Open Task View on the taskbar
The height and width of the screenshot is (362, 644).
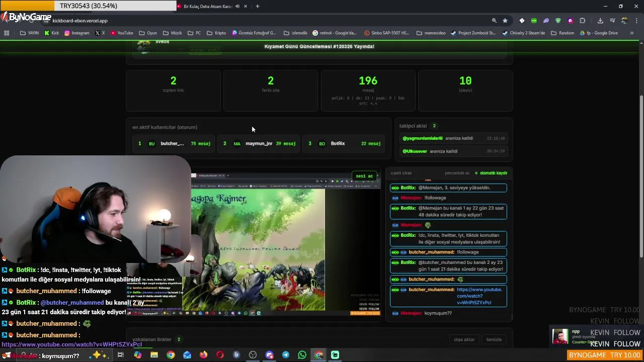pos(121,355)
